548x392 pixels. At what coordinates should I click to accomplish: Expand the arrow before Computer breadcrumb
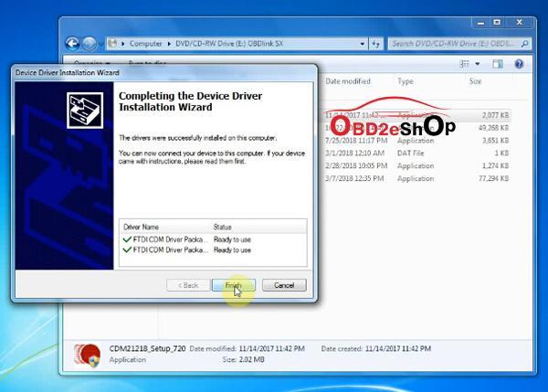click(123, 44)
